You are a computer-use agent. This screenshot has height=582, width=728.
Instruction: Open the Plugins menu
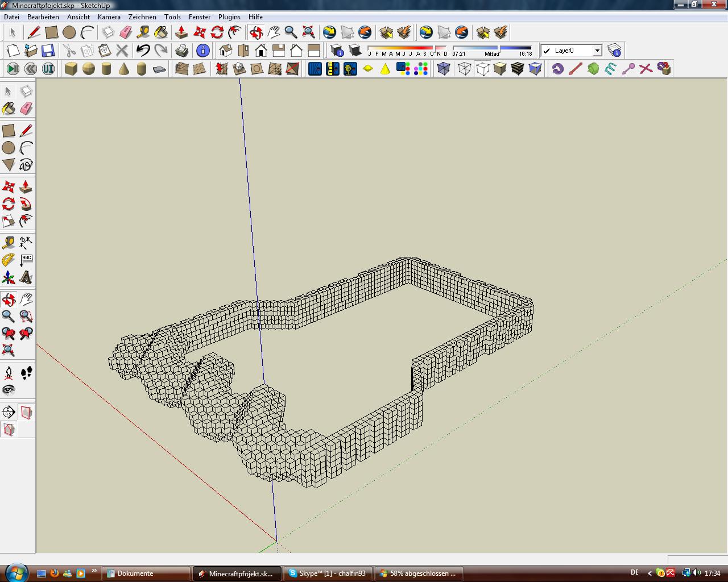click(x=229, y=17)
